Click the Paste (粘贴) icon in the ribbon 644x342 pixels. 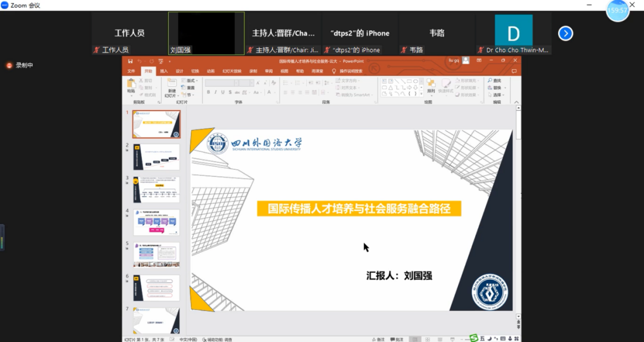tap(131, 85)
